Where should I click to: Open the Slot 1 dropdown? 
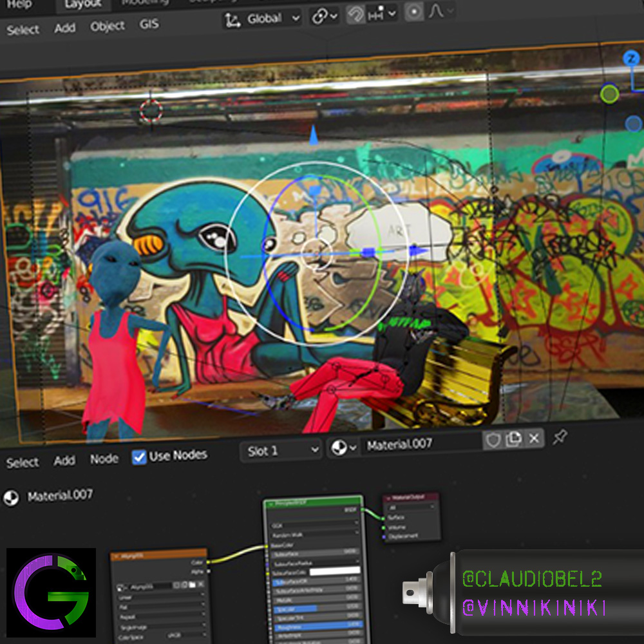pos(282,451)
